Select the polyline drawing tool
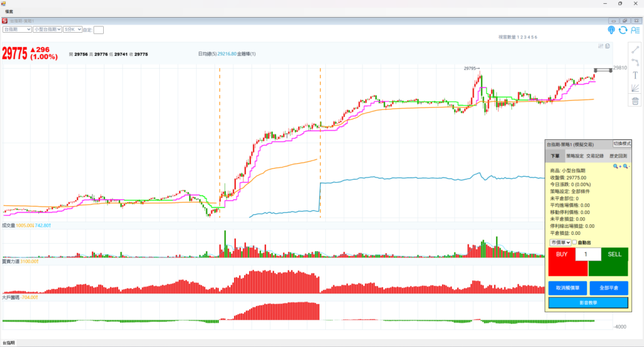 (x=635, y=62)
